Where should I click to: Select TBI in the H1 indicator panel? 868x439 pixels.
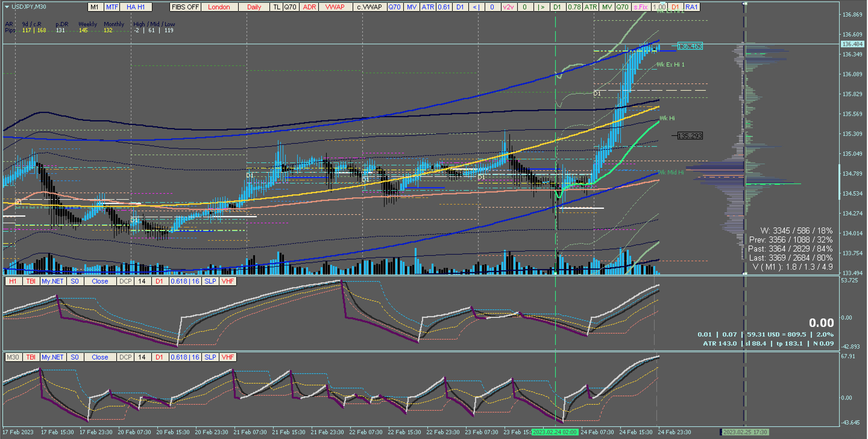pos(31,281)
